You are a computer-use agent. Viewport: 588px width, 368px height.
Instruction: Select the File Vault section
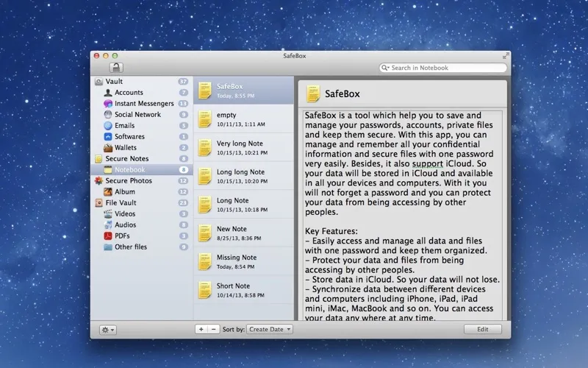click(121, 203)
